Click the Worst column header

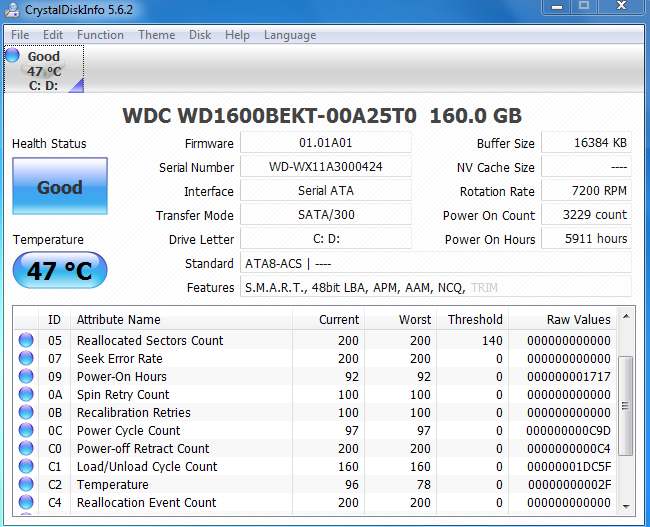[x=400, y=320]
